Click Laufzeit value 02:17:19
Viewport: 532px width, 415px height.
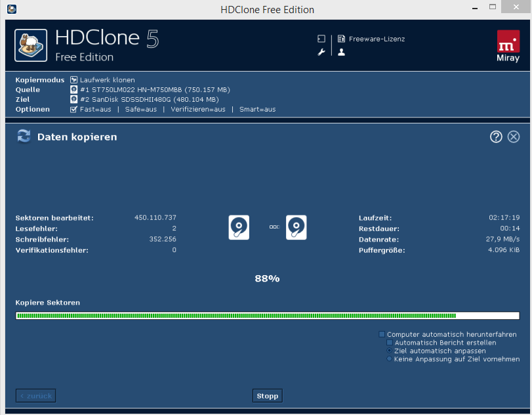click(504, 217)
